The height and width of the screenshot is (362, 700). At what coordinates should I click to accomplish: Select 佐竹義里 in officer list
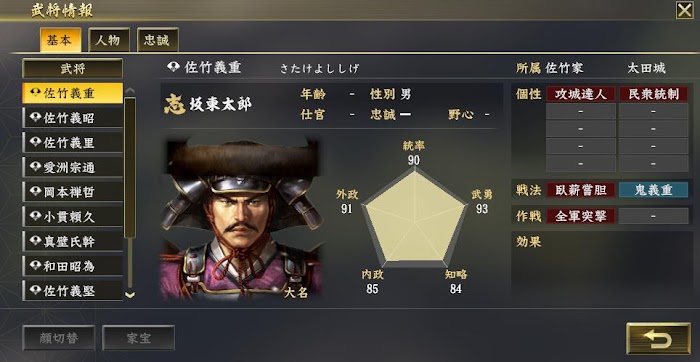click(x=72, y=143)
